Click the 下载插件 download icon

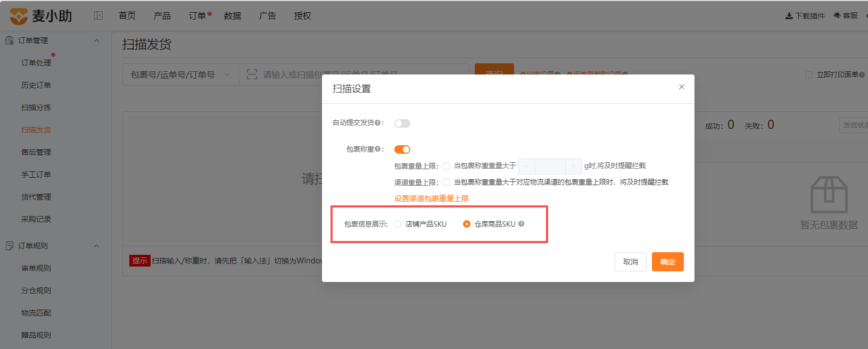pos(789,16)
